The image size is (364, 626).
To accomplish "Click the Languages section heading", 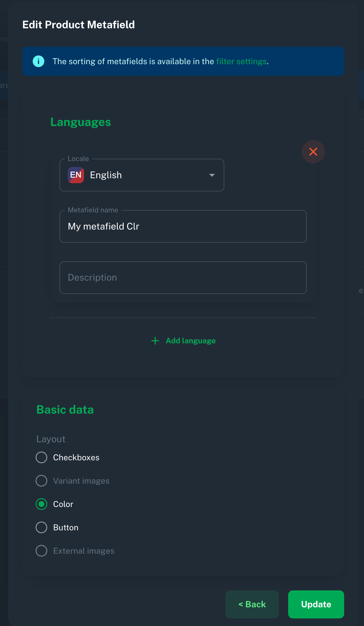I will click(x=80, y=122).
